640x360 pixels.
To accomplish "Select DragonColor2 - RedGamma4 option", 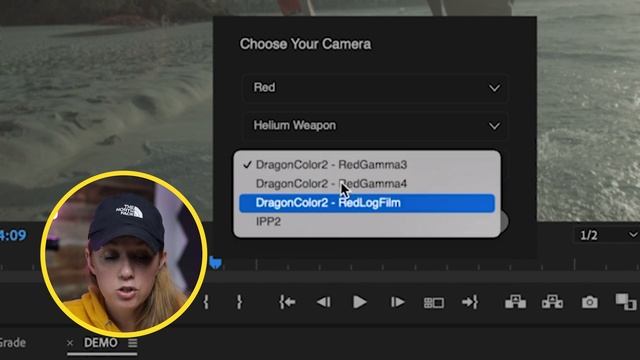I will (x=367, y=184).
